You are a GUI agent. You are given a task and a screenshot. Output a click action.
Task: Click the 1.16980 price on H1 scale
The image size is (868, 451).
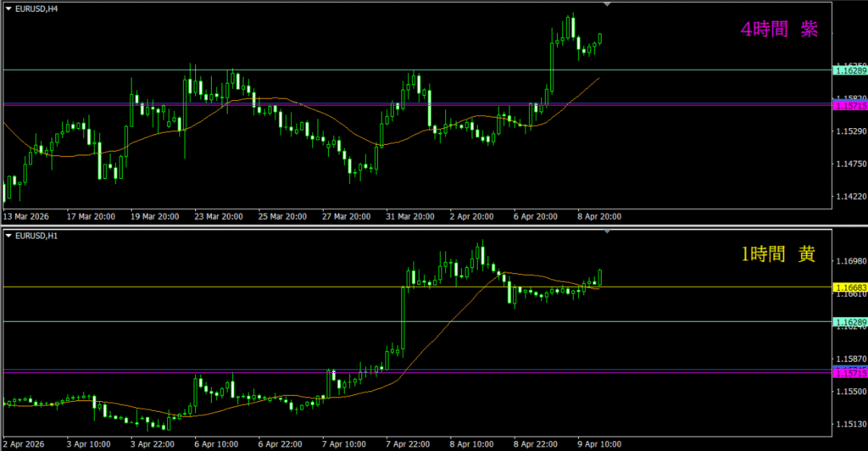tap(850, 262)
